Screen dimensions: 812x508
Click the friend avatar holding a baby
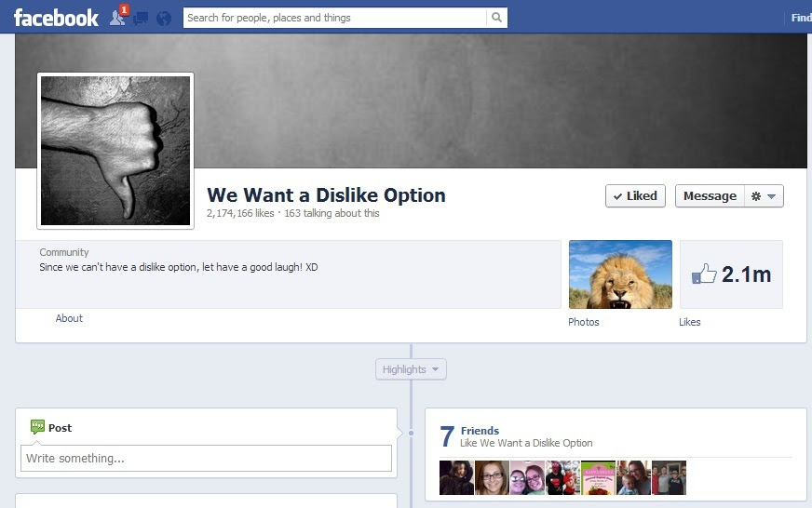point(633,478)
